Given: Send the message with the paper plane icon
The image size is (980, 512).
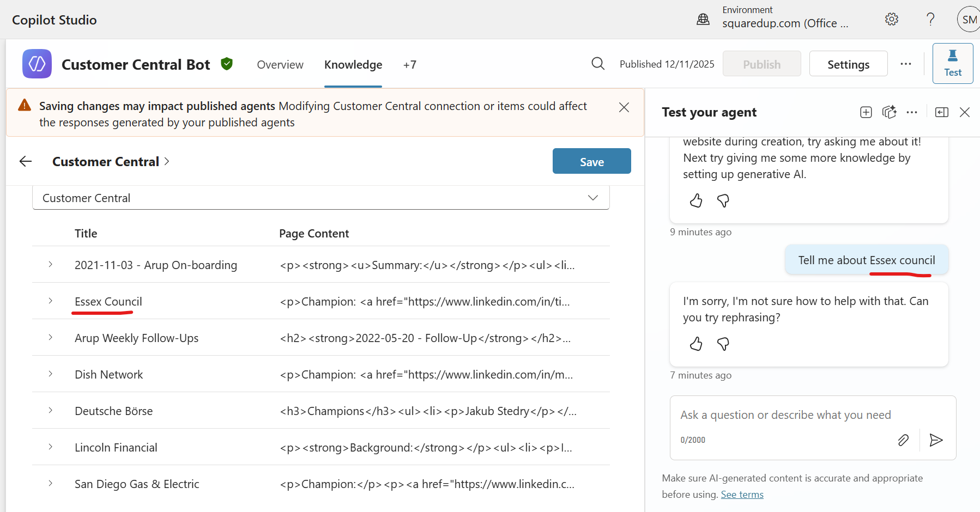Looking at the screenshot, I should [936, 440].
